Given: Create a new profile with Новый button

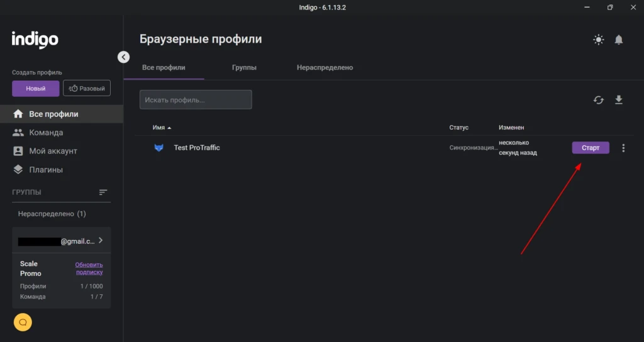Looking at the screenshot, I should tap(36, 88).
